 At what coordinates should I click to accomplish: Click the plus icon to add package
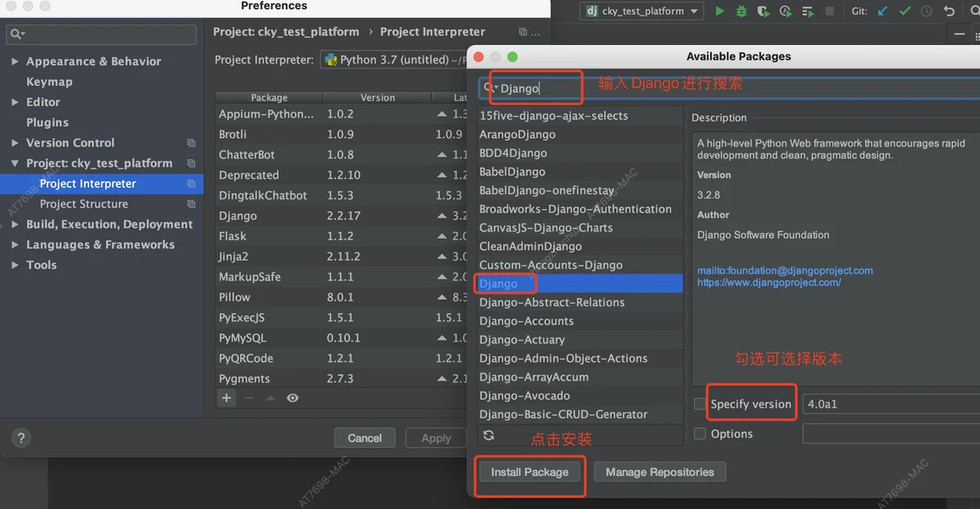pyautogui.click(x=227, y=398)
